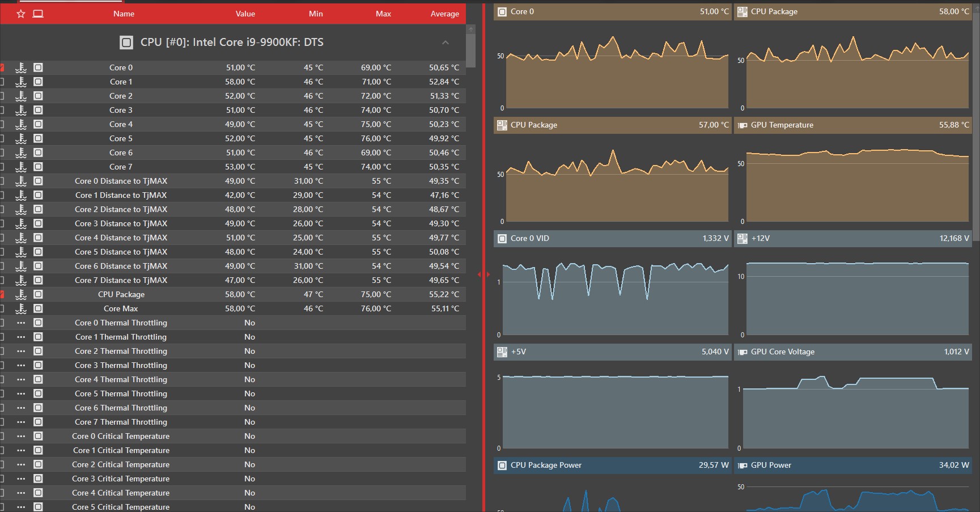The image size is (980, 512).
Task: Toggle the checkbox beside Core 0 row
Action: click(x=2, y=67)
